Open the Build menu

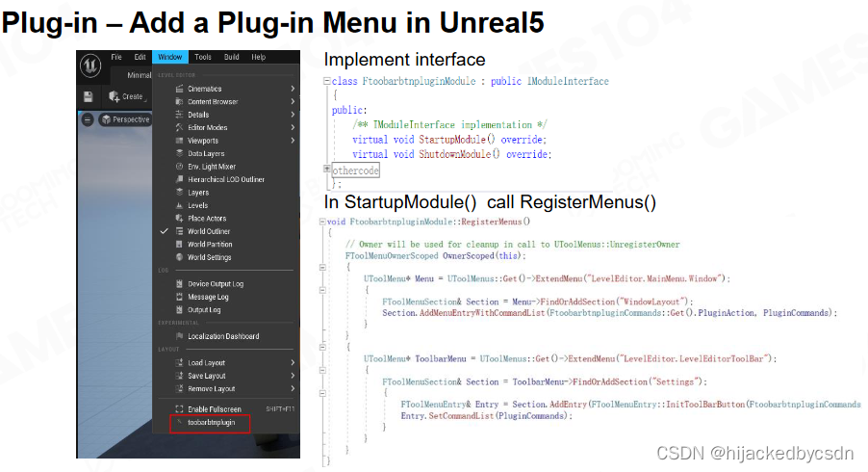[231, 57]
